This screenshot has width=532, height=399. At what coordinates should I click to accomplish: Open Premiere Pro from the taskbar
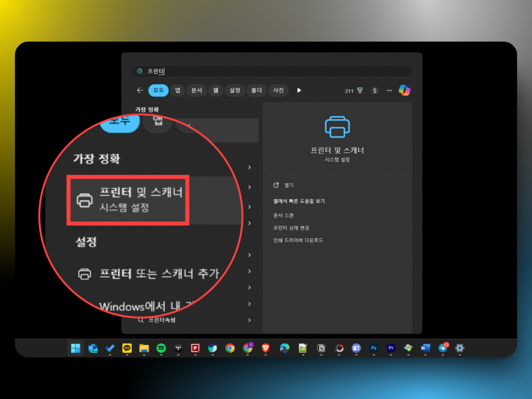click(x=391, y=348)
